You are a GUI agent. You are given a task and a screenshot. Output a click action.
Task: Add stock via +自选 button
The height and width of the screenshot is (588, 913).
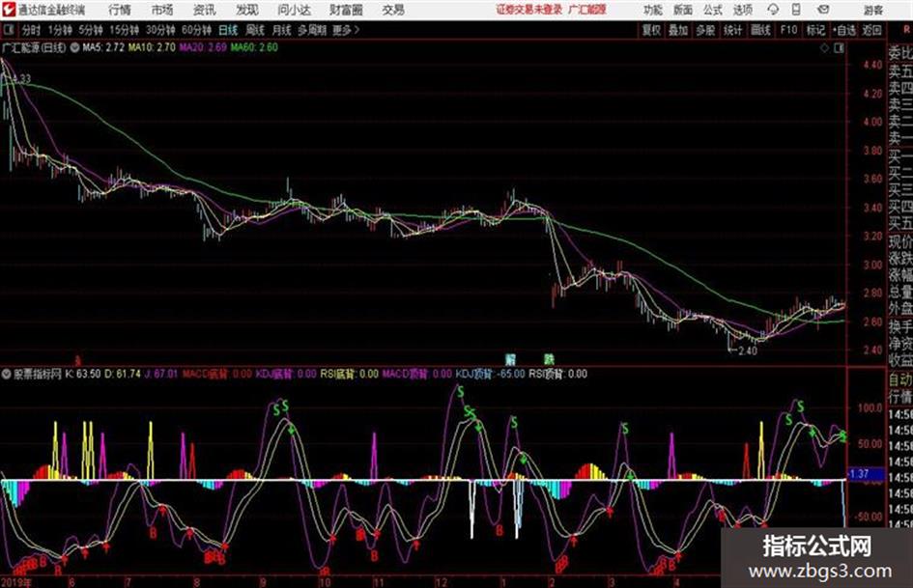(843, 30)
